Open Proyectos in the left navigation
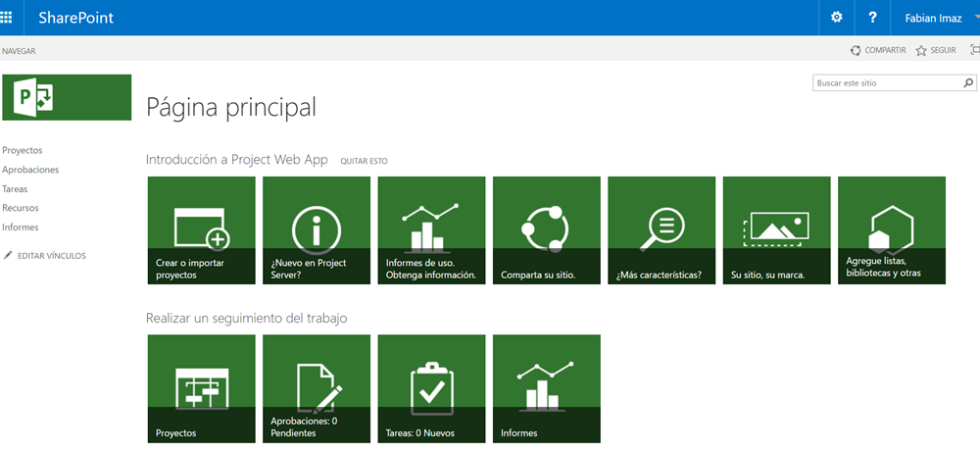The height and width of the screenshot is (453, 980). pos(23,150)
